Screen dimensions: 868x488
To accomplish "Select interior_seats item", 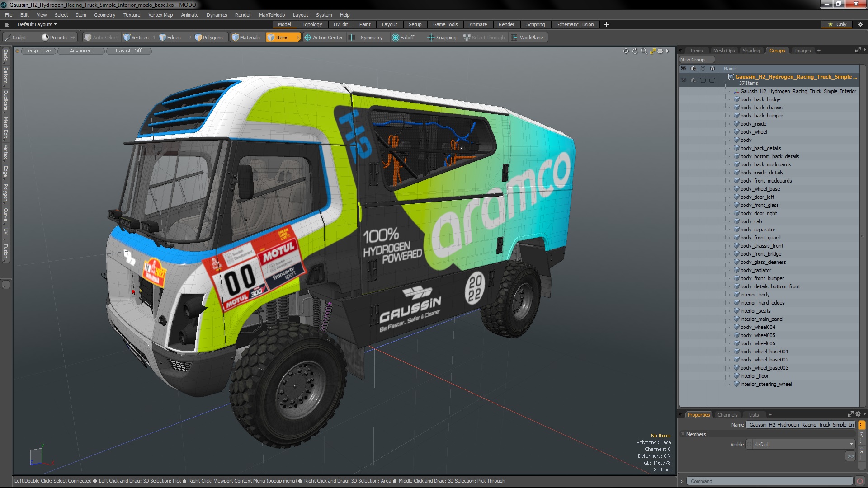I will (755, 311).
